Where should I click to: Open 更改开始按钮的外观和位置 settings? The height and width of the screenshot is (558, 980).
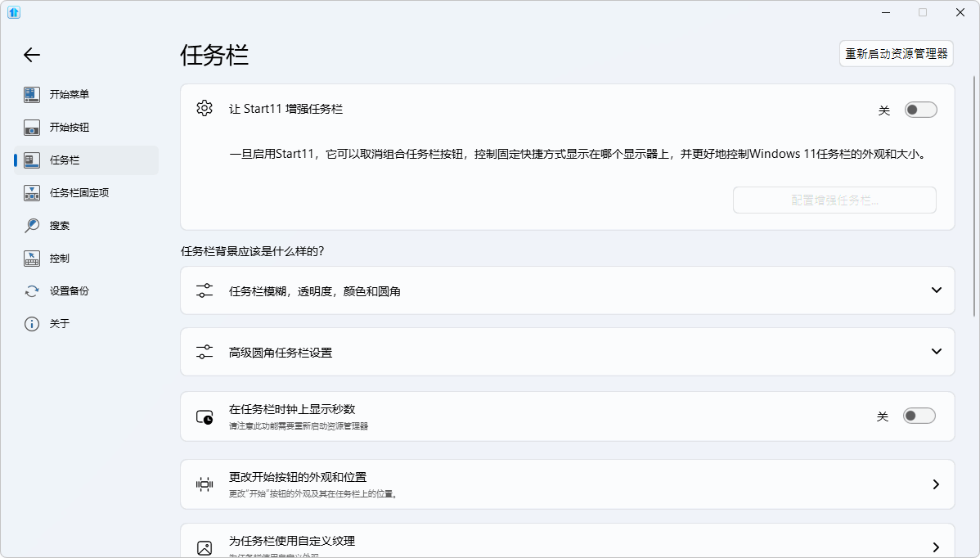pyautogui.click(x=566, y=484)
